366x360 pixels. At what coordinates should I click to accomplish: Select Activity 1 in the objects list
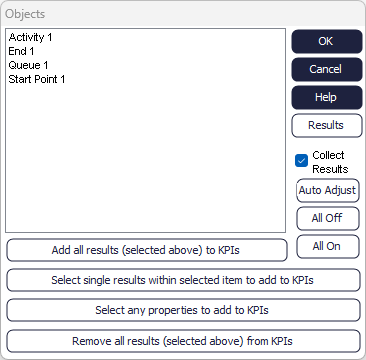pos(30,37)
